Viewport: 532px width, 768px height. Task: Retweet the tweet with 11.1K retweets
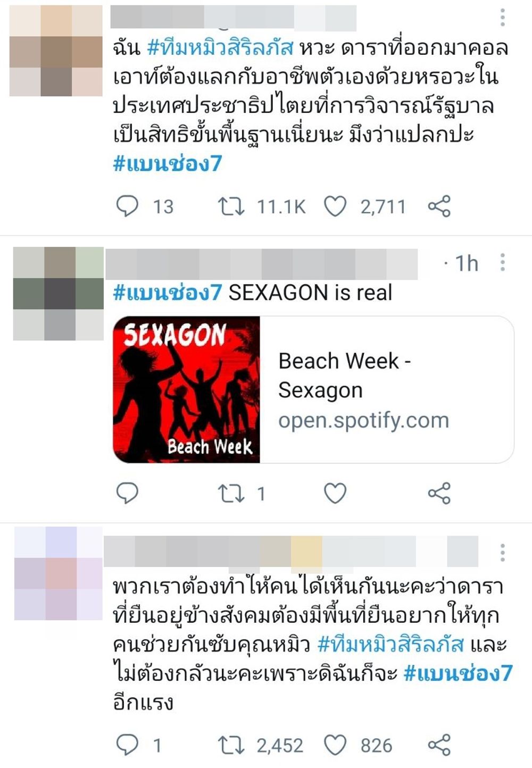pyautogui.click(x=231, y=206)
